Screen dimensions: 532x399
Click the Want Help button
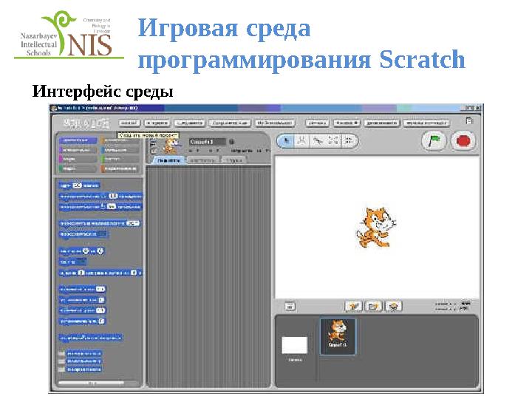(x=427, y=123)
